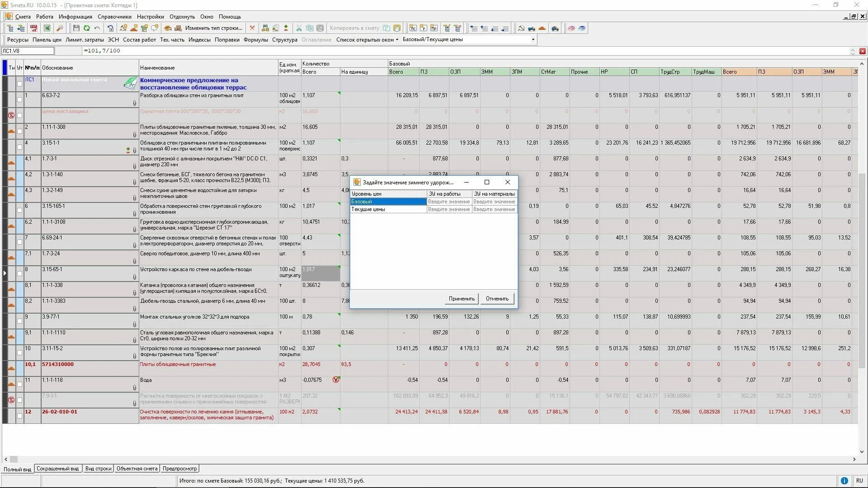Open the Базовый/Текущие цены dropdown
Image resolution: width=868 pixels, height=488 pixels.
pos(533,40)
